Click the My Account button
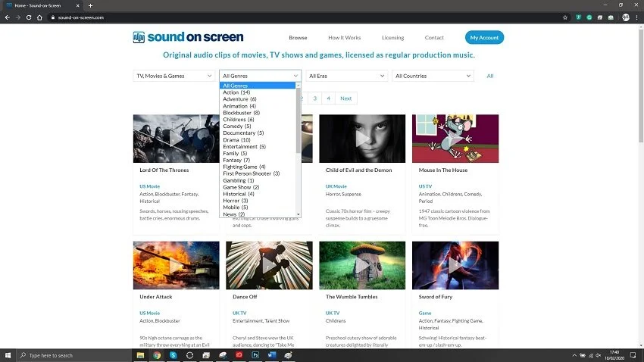The width and height of the screenshot is (644, 362). (x=484, y=37)
